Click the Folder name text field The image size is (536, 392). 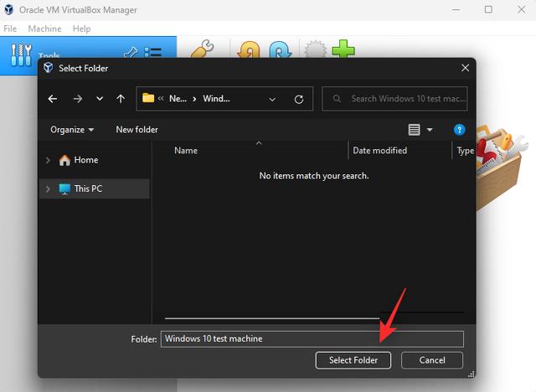[x=312, y=339]
